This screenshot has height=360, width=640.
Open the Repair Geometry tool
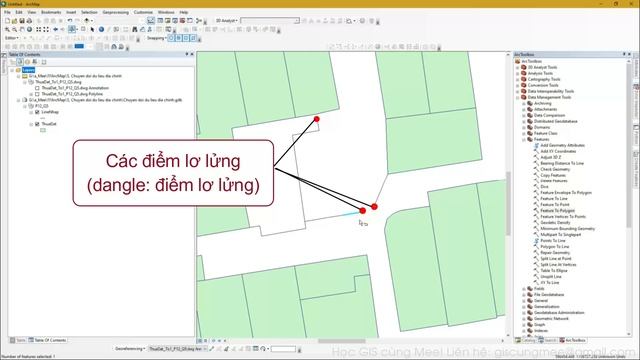point(555,253)
